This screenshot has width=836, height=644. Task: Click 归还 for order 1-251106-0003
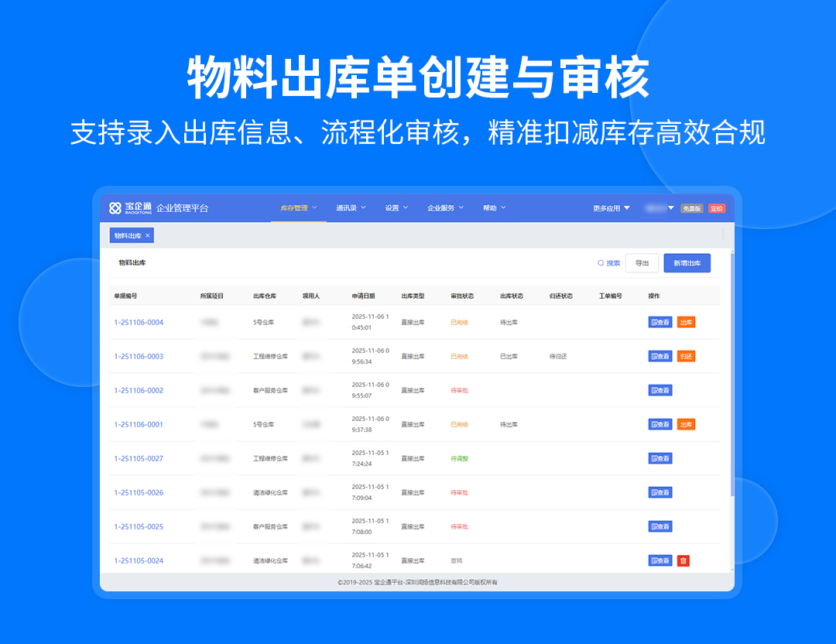686,357
